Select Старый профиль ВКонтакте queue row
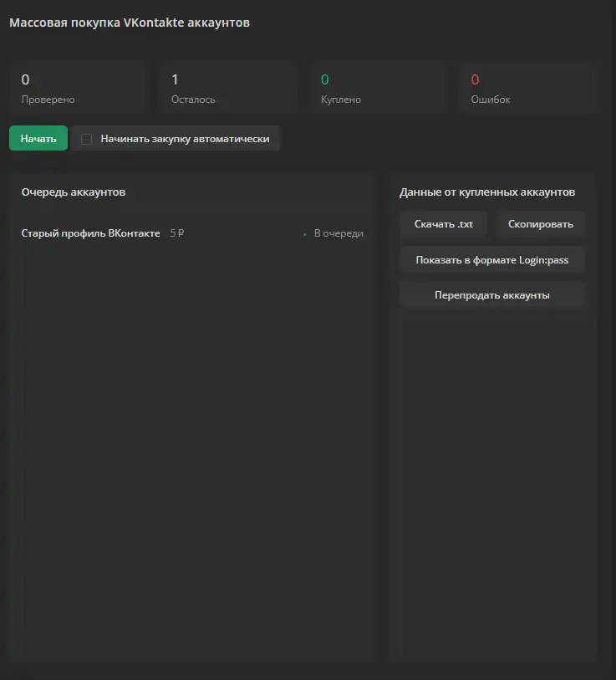The height and width of the screenshot is (680, 616). 192,233
